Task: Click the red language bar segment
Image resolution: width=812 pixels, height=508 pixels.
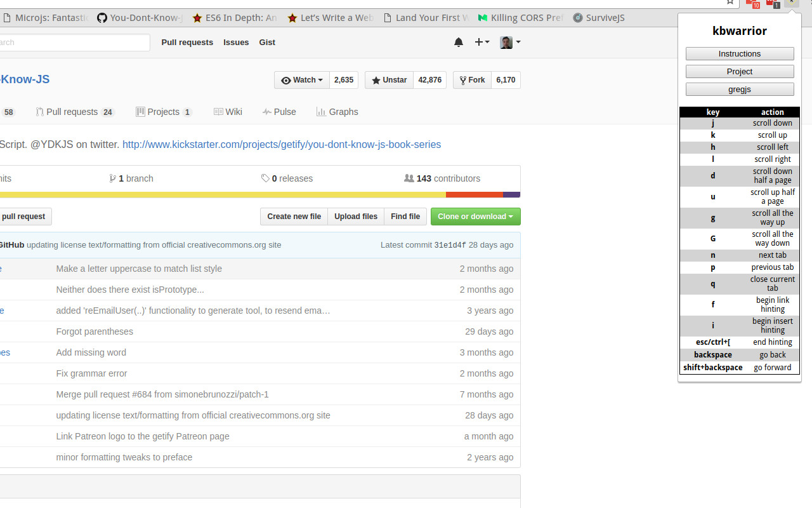Action: [x=475, y=195]
